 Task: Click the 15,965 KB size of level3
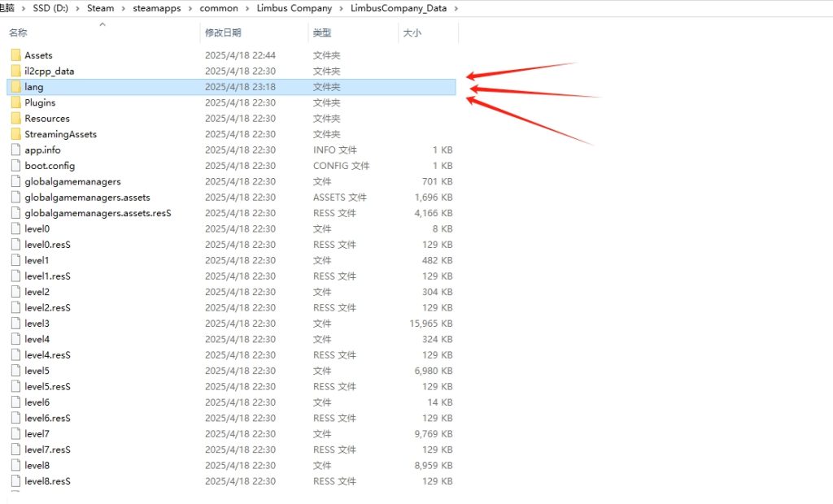point(431,324)
